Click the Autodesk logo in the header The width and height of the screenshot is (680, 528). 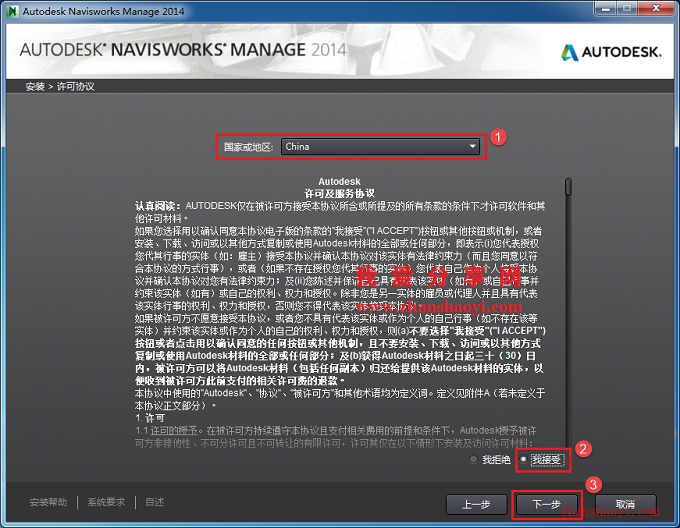611,52
